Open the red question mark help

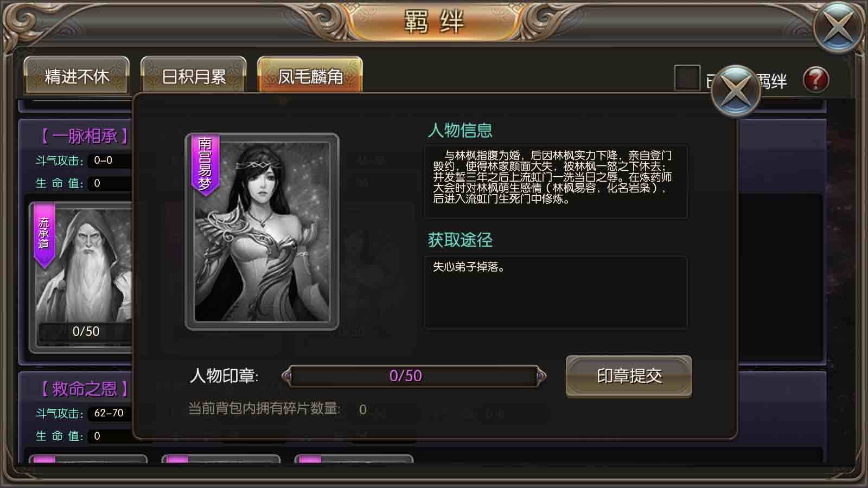pos(815,80)
